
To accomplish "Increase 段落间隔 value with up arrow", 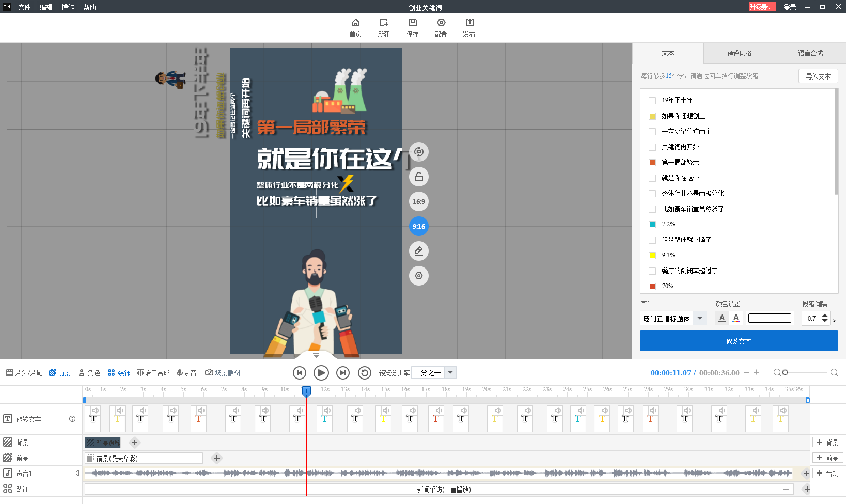I will pos(825,315).
